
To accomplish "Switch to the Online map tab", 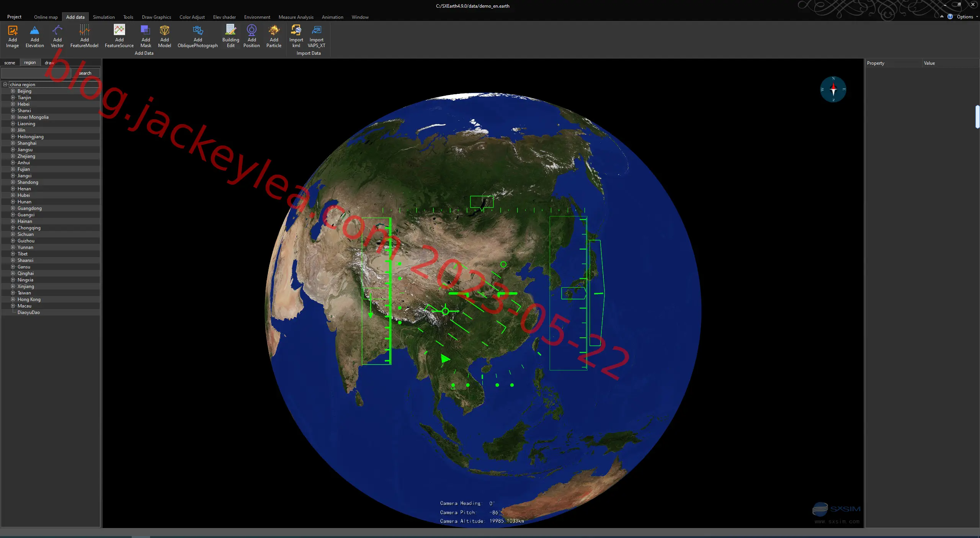I will tap(46, 17).
